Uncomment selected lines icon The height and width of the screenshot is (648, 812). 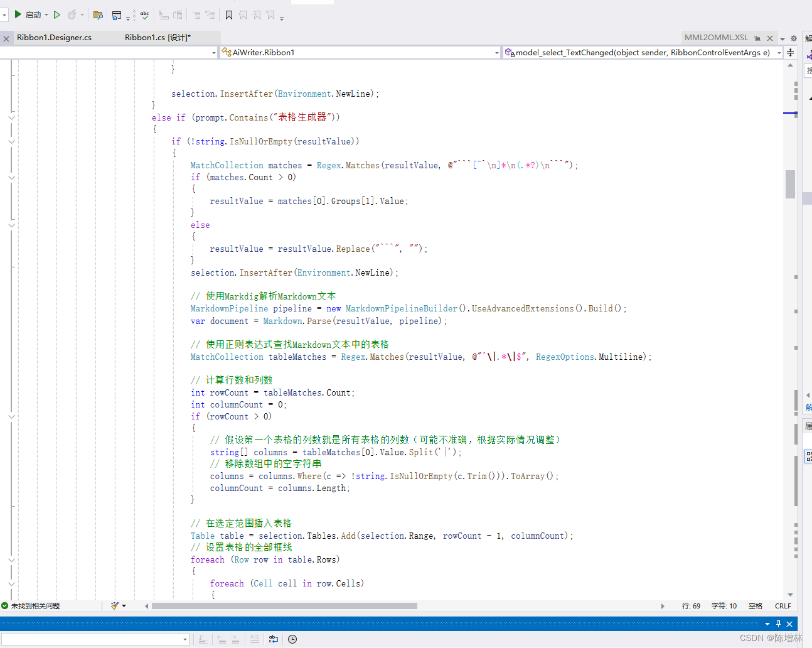coord(210,15)
